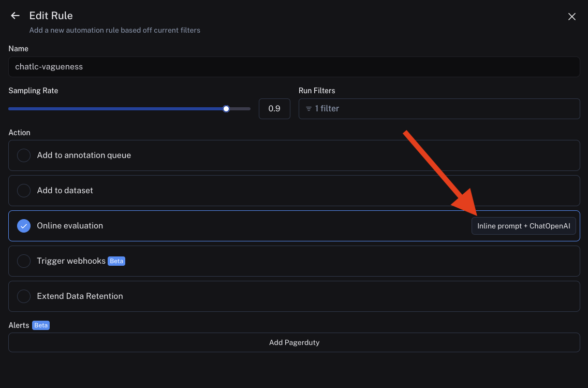Image resolution: width=588 pixels, height=388 pixels.
Task: Click the filter icon in Run Filters
Action: (x=308, y=109)
